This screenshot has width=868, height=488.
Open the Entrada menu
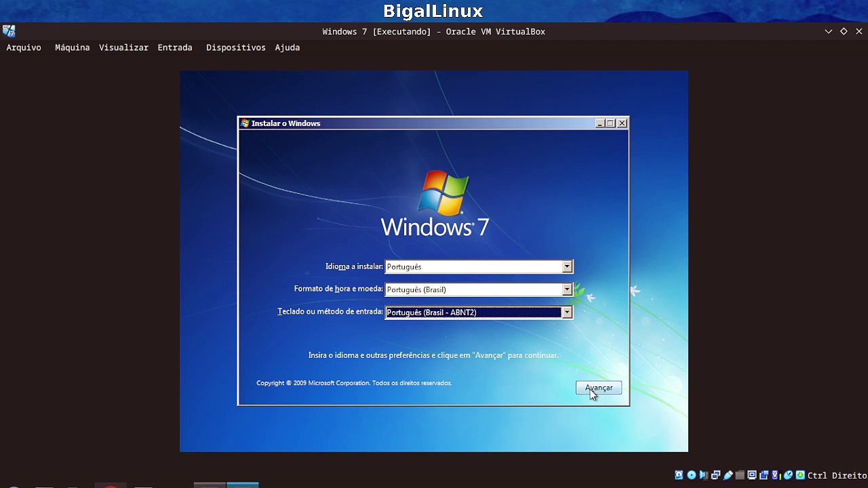coord(175,47)
